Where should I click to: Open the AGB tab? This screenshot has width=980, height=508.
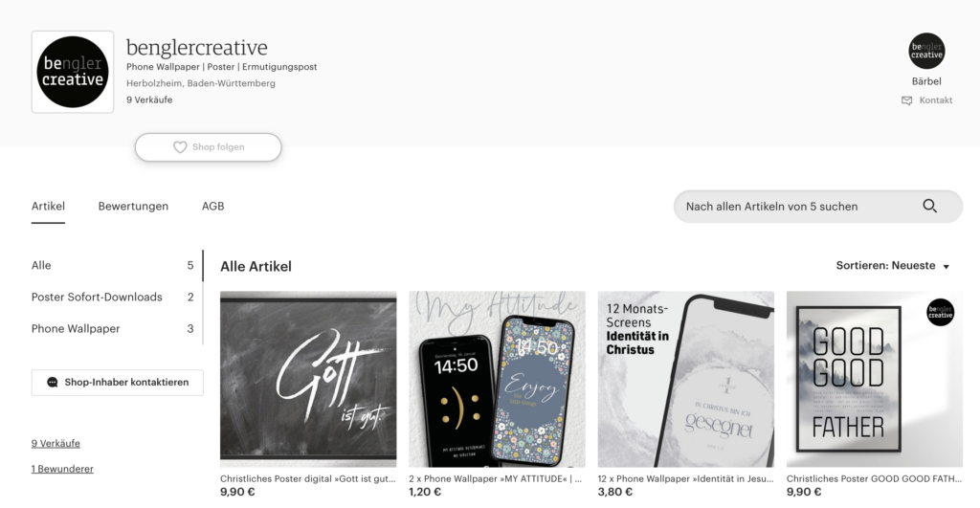click(x=212, y=207)
